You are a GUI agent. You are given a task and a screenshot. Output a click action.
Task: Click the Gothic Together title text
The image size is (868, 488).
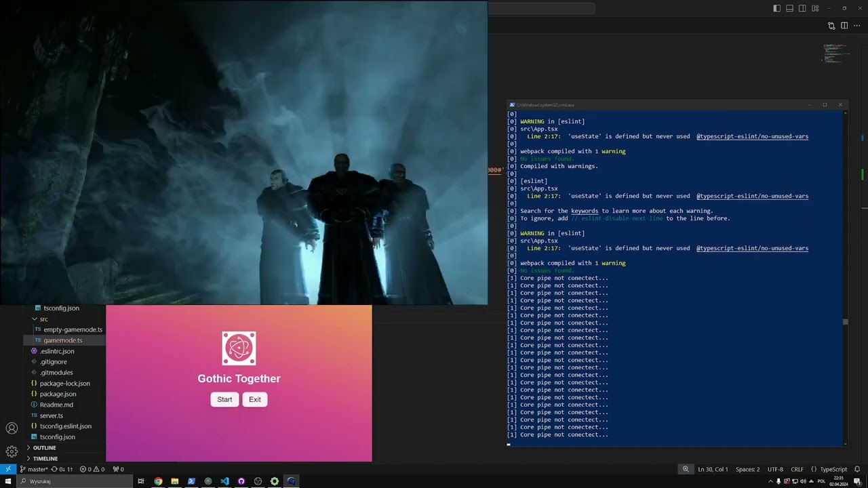click(x=239, y=378)
